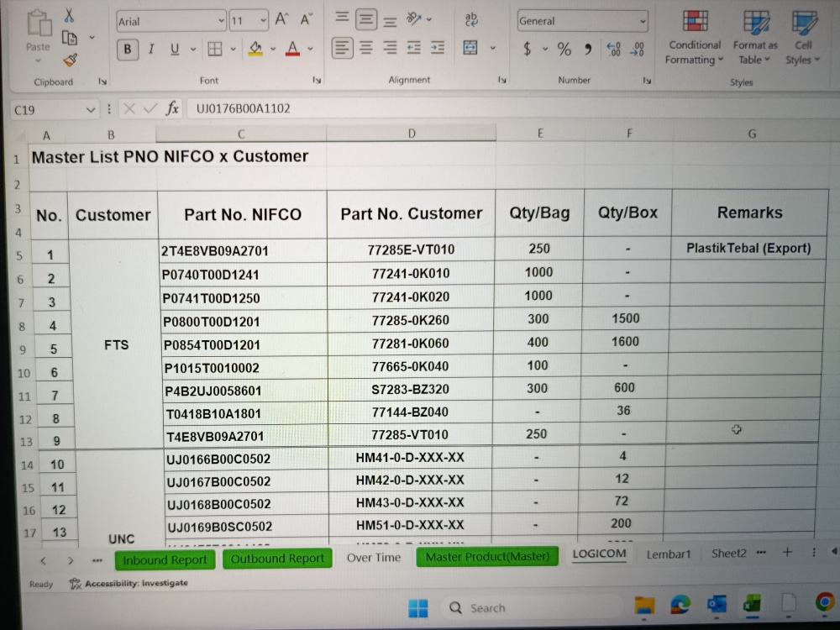840x630 pixels.
Task: Align text to the top
Action: (342, 18)
